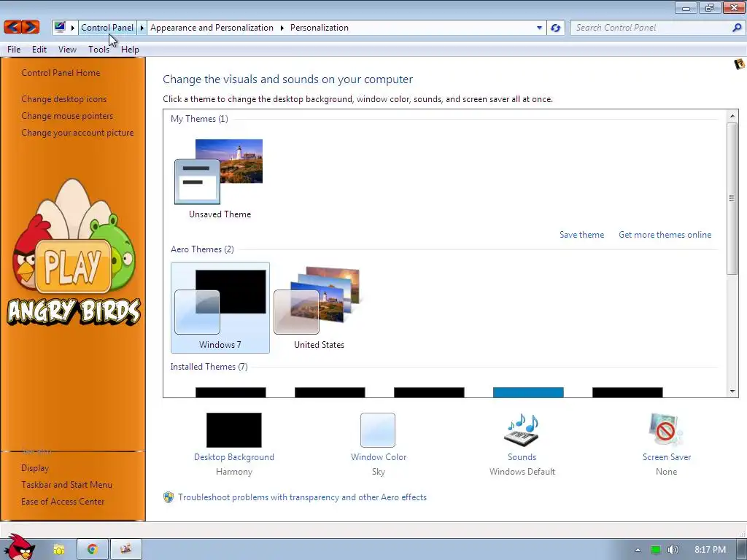The height and width of the screenshot is (560, 747).
Task: Click the Desktop Background text link
Action: [x=234, y=457]
